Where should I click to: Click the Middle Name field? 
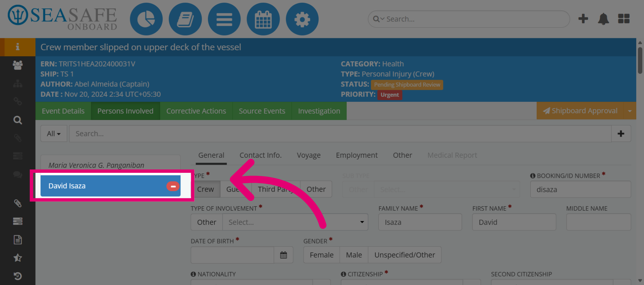point(598,222)
